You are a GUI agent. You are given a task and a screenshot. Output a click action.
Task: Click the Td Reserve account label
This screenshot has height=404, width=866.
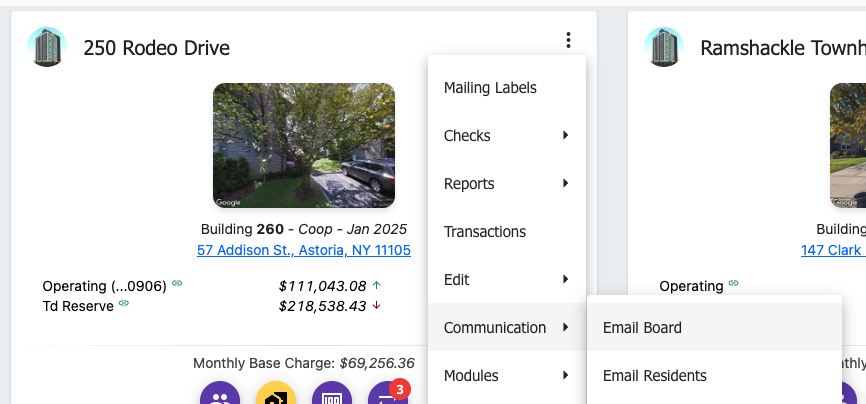(x=78, y=306)
